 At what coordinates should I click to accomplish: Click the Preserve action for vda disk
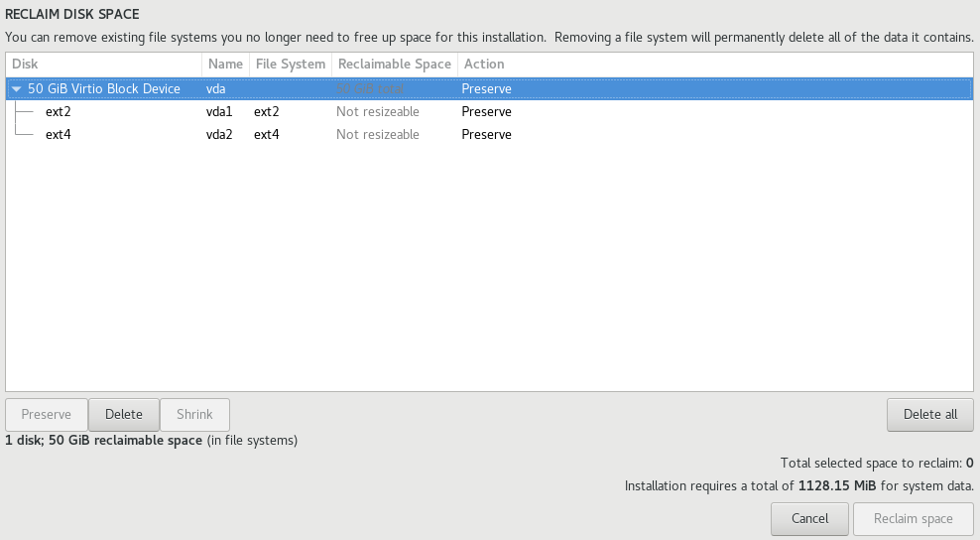486,89
